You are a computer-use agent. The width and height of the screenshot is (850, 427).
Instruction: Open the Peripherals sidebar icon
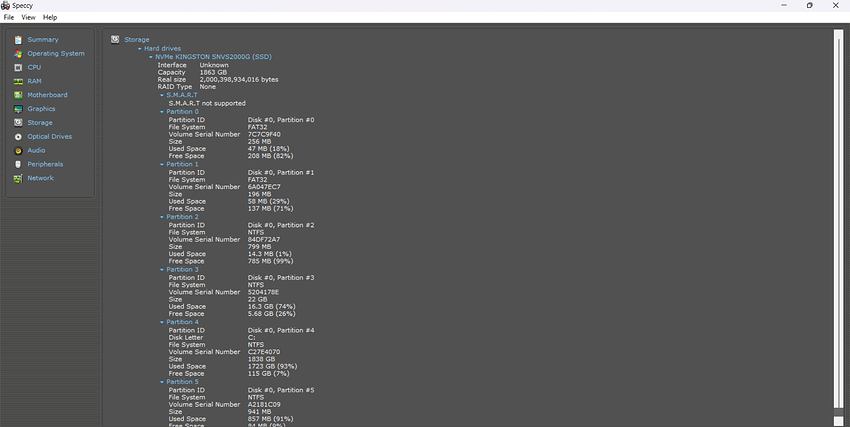click(x=18, y=164)
